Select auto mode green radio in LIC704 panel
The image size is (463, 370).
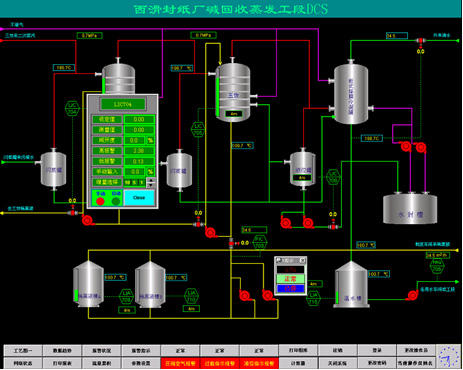tap(116, 201)
